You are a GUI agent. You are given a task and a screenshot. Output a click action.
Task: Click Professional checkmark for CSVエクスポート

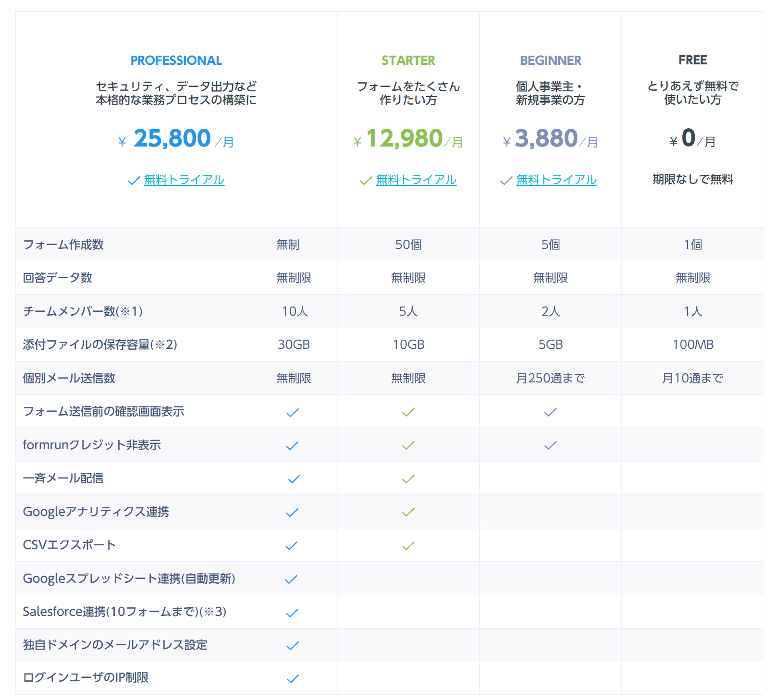pos(292,546)
